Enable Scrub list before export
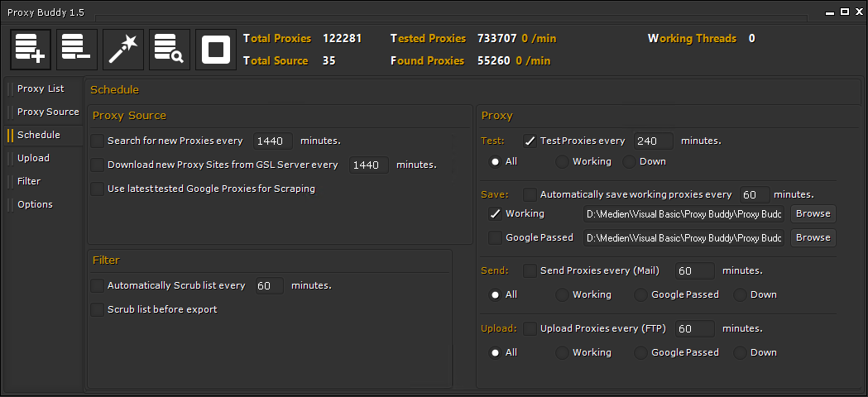868x397 pixels. pyautogui.click(x=98, y=310)
